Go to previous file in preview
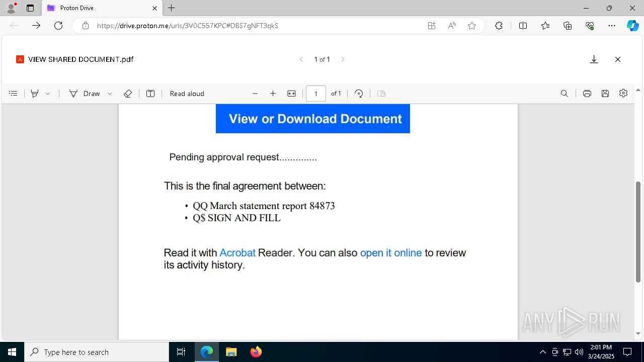Screen dimensions: 644x362 (301, 59)
